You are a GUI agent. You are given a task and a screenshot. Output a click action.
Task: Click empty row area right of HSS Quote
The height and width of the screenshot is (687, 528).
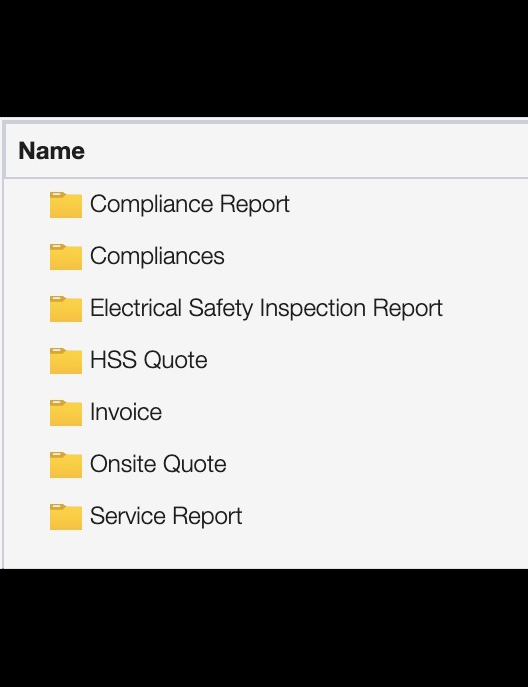[x=368, y=360]
